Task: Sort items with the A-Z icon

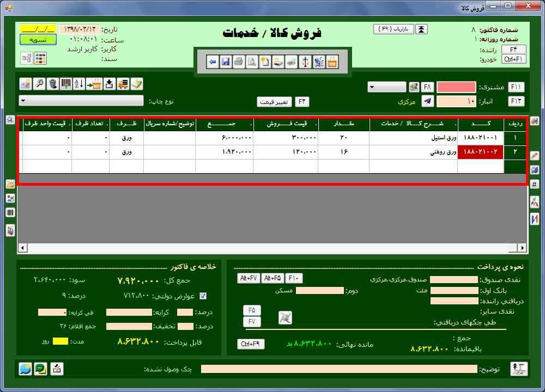Action: pyautogui.click(x=78, y=85)
